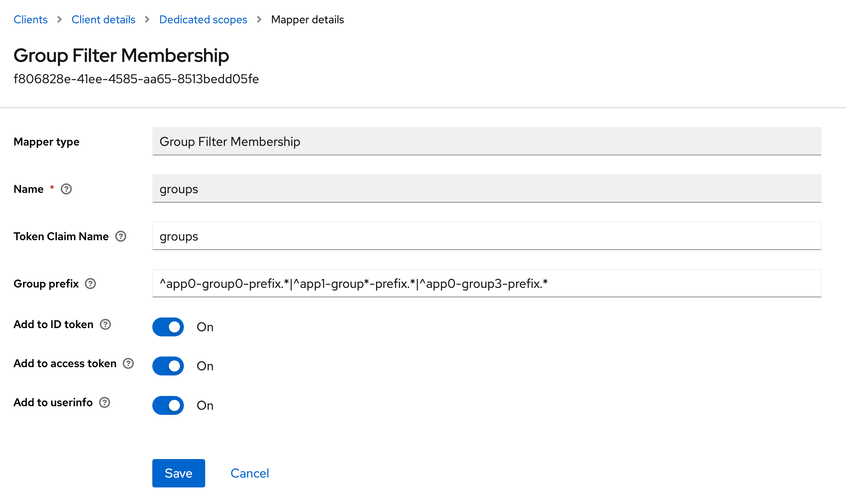Click the Cancel link button
This screenshot has width=846, height=504.
tap(249, 473)
